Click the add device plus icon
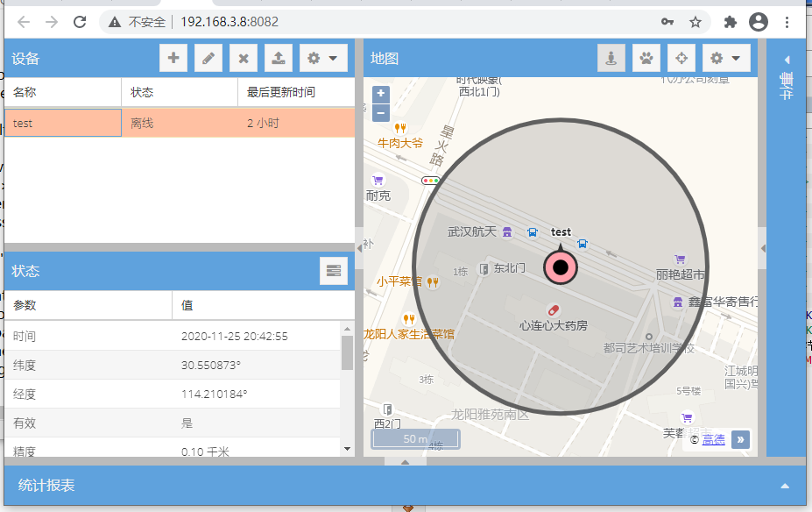The image size is (812, 512). pyautogui.click(x=173, y=59)
